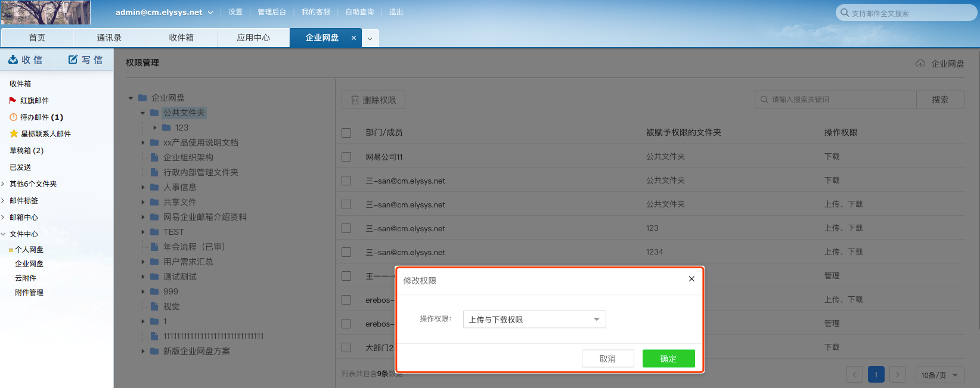Toggle the select-all checkbox in table header
Screen dimensions: 980x388
pos(346,133)
